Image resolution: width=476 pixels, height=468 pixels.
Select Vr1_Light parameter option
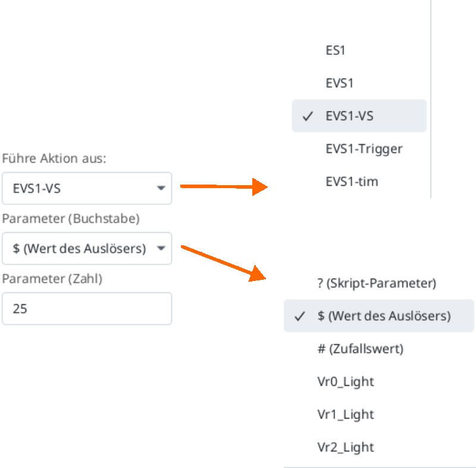point(379,414)
